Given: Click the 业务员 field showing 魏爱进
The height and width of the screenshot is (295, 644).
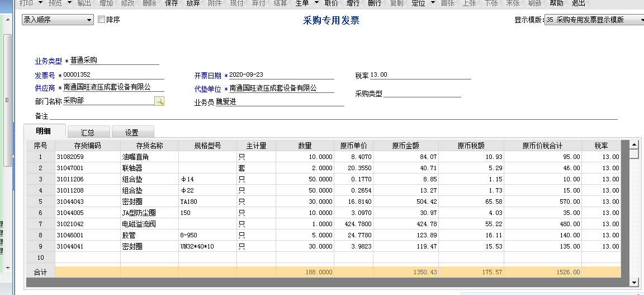Looking at the screenshot, I should click(x=280, y=102).
